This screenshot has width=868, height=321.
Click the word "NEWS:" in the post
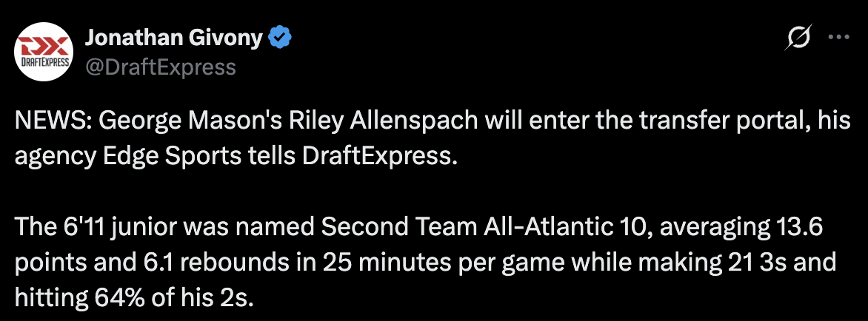(46, 121)
